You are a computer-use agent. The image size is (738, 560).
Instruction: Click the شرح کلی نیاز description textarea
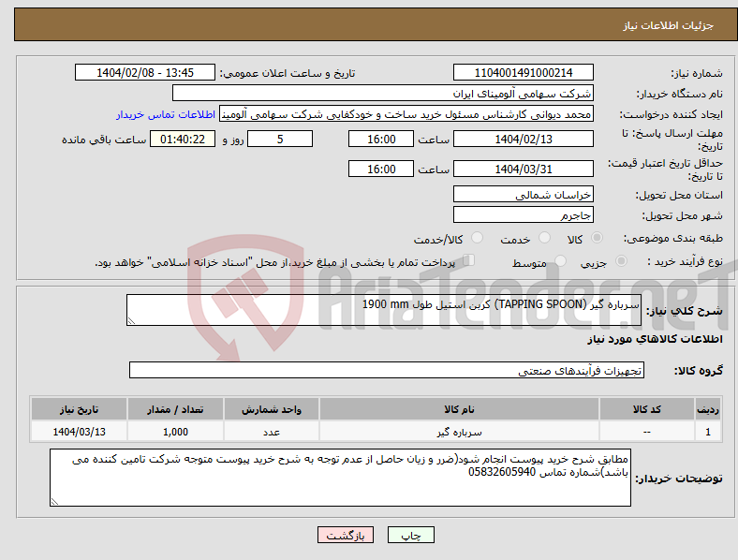384,310
